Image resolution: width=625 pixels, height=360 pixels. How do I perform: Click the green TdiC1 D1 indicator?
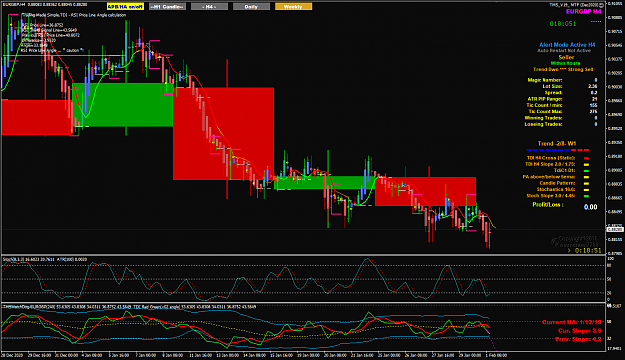point(586,171)
